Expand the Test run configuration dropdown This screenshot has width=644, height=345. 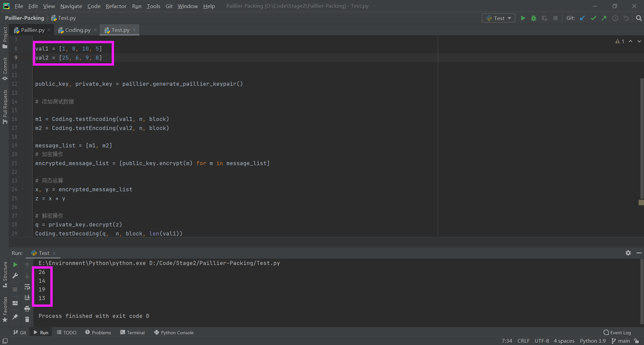point(498,18)
